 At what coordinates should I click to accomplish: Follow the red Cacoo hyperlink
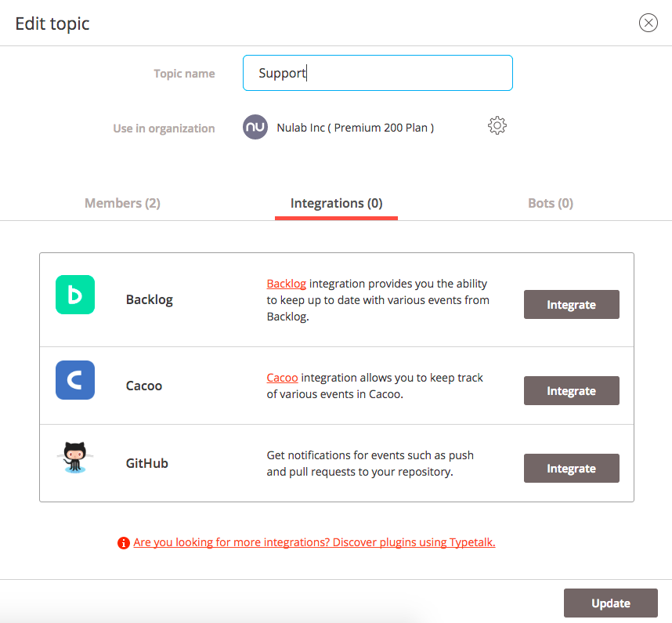282,378
